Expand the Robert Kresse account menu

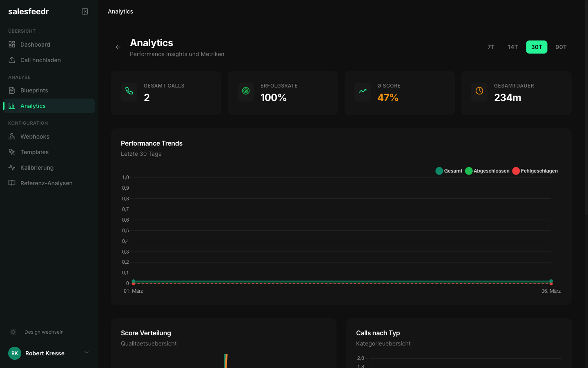[86, 352]
